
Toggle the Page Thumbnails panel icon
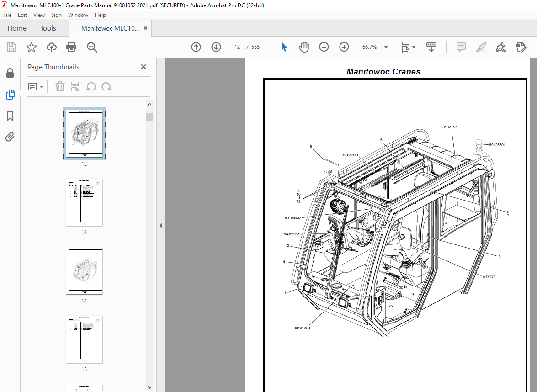pyautogui.click(x=10, y=95)
